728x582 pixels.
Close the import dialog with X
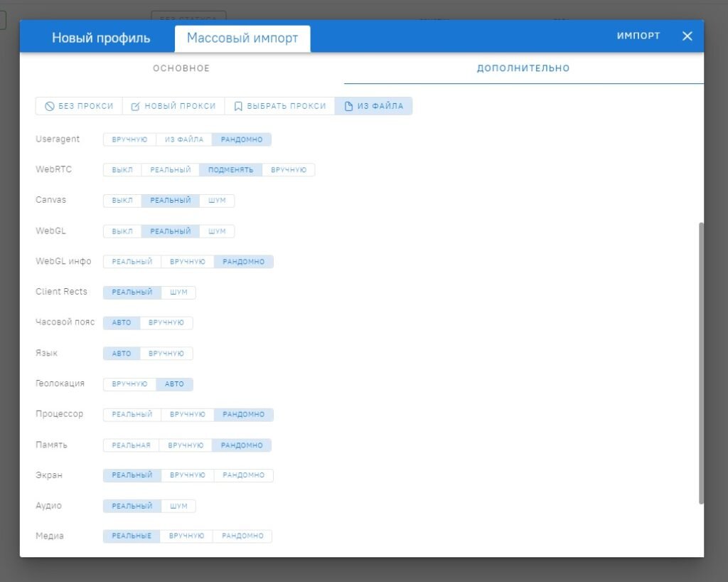click(687, 36)
